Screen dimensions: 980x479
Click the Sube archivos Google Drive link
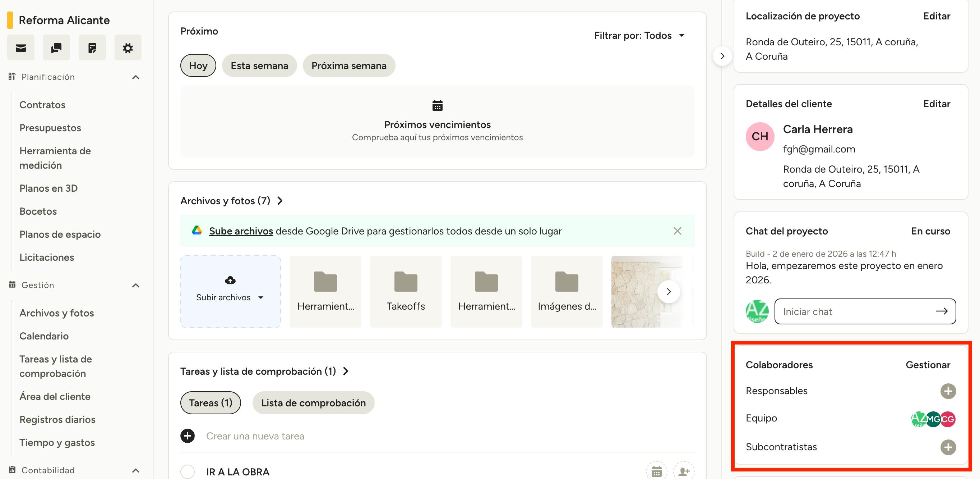pyautogui.click(x=241, y=231)
